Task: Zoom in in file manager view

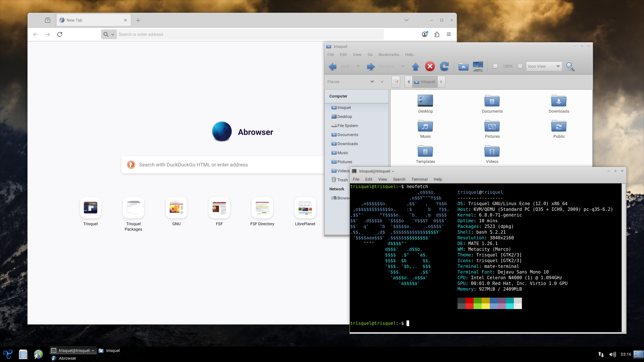Action: click(520, 67)
